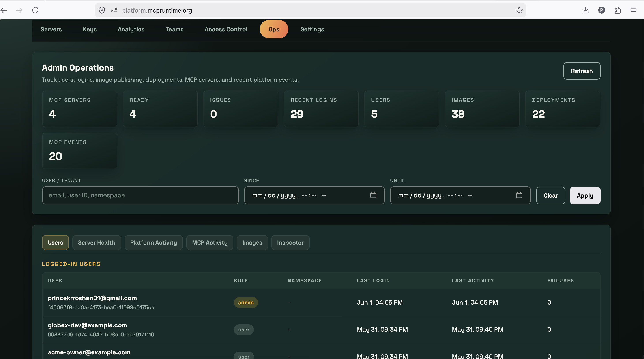Open the browser hamburger menu
644x359 pixels.
(633, 10)
